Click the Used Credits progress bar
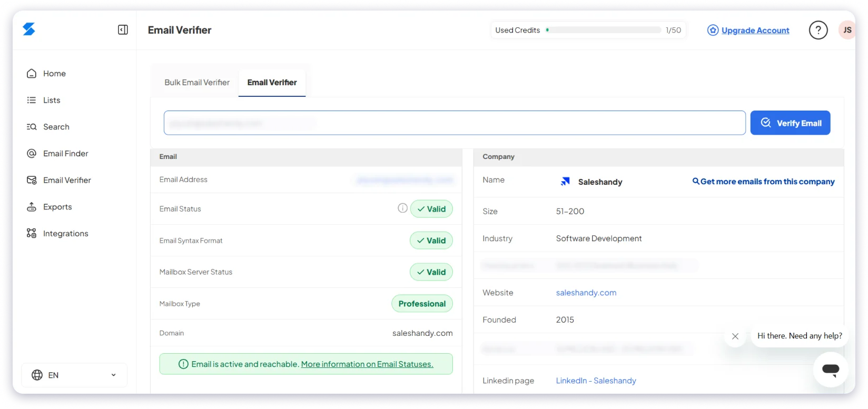Viewport: 868px width, 409px height. [603, 30]
